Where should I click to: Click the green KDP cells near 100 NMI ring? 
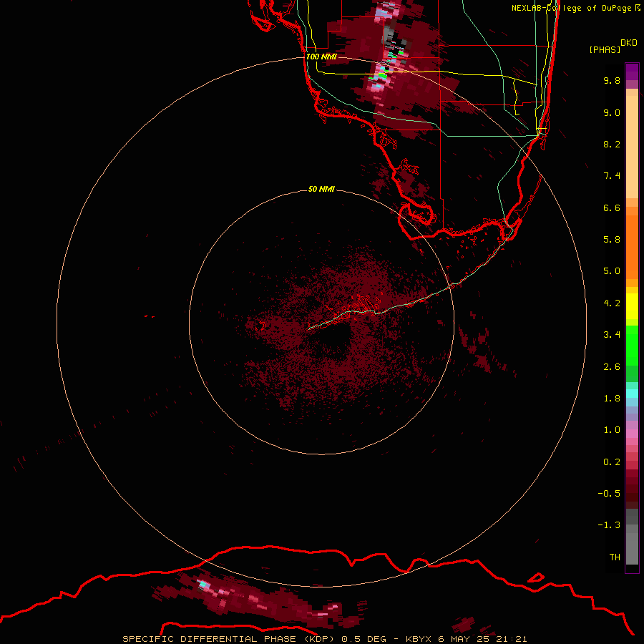coord(383,76)
